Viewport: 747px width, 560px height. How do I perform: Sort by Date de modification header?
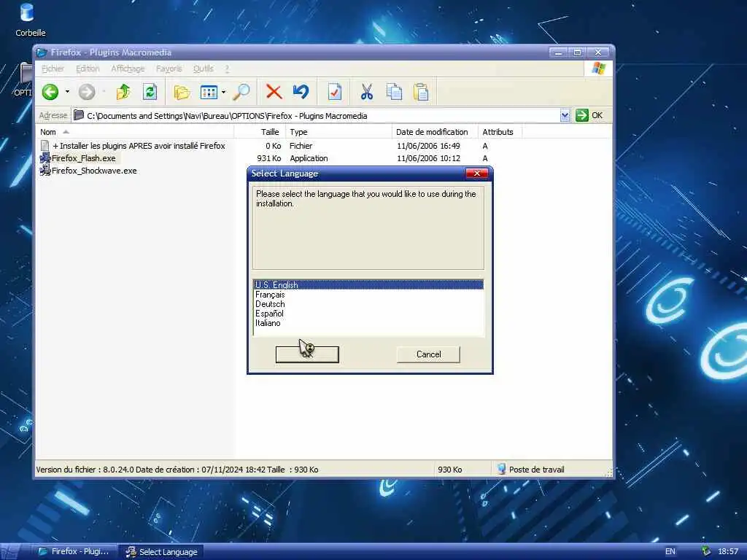pyautogui.click(x=435, y=132)
